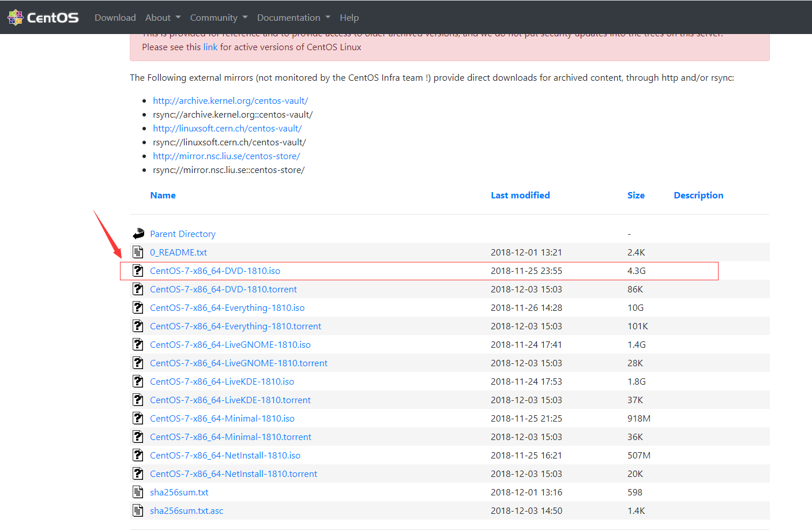Screen dimensions: 812x530
Task: Click the icon beside LiveKDE-1810.torrent
Action: (138, 400)
